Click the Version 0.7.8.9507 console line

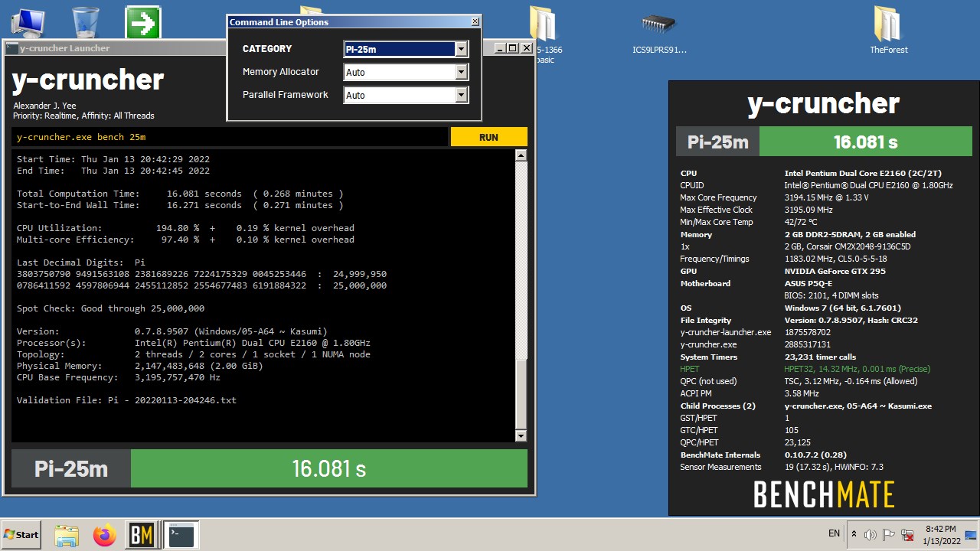(172, 331)
